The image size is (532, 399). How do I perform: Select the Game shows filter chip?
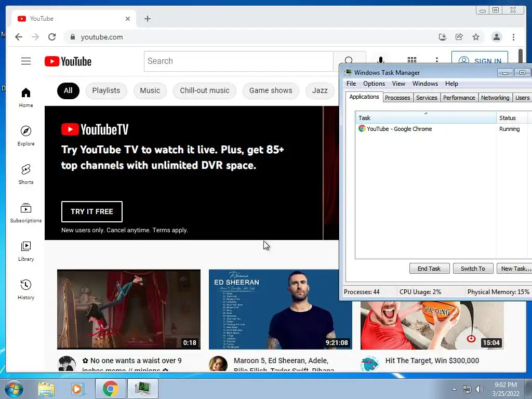click(271, 90)
